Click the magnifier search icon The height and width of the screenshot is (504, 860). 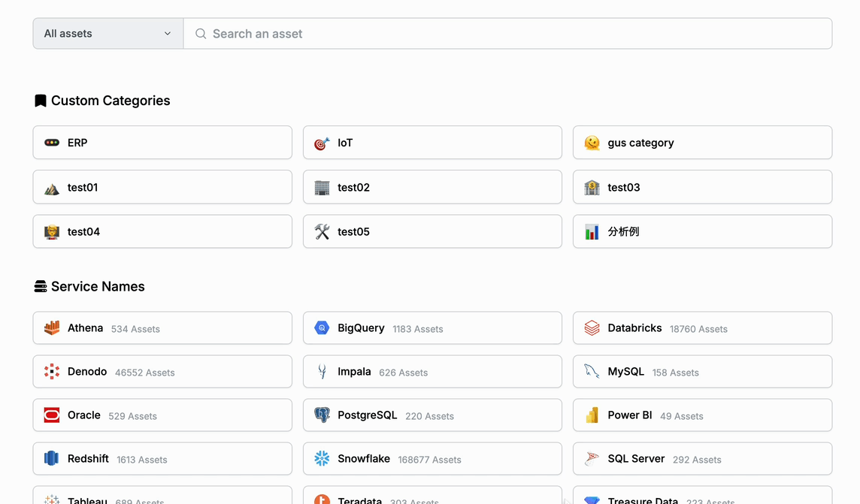coord(201,33)
